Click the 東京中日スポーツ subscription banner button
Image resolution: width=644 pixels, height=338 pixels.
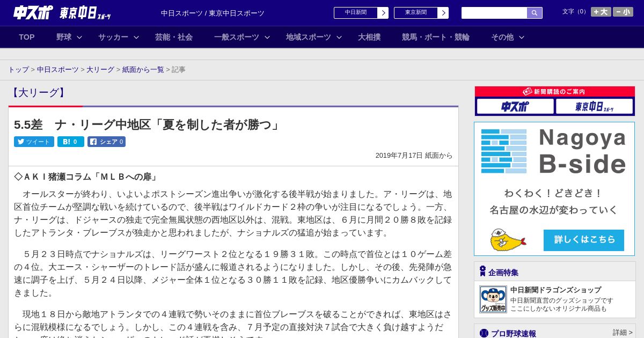pyautogui.click(x=594, y=106)
